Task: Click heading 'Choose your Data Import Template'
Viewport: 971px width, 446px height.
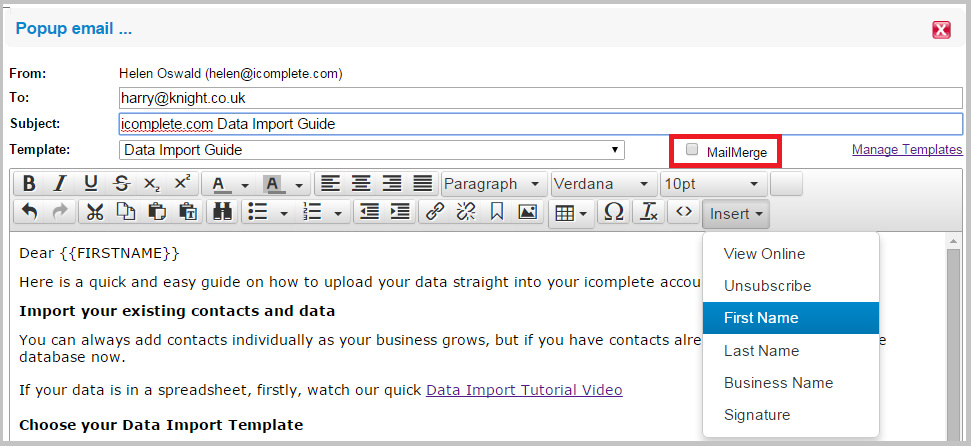Action: click(161, 426)
